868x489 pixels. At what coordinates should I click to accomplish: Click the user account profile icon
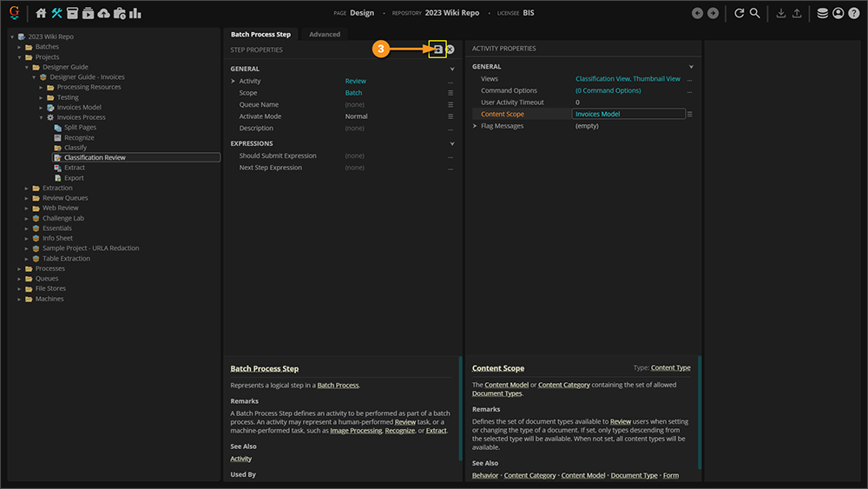pyautogui.click(x=838, y=13)
